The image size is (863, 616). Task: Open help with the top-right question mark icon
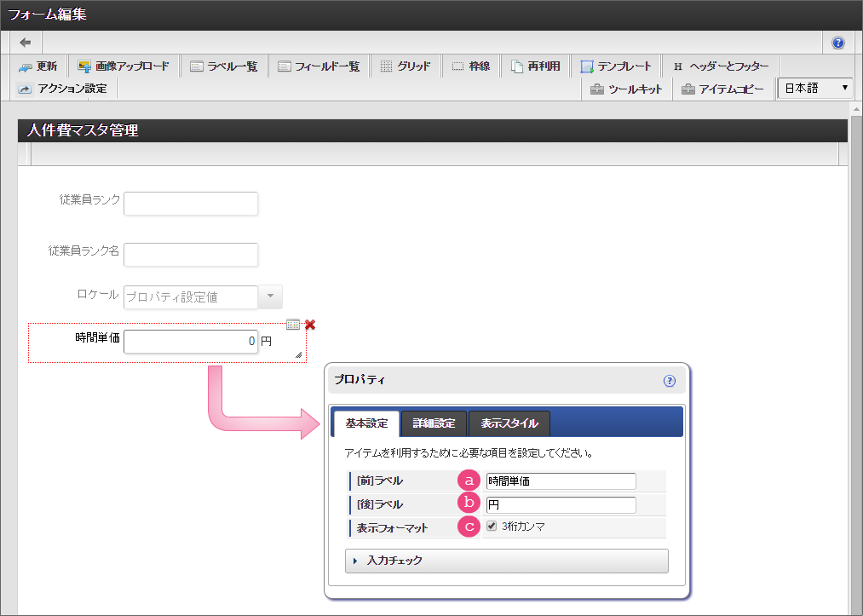(837, 43)
